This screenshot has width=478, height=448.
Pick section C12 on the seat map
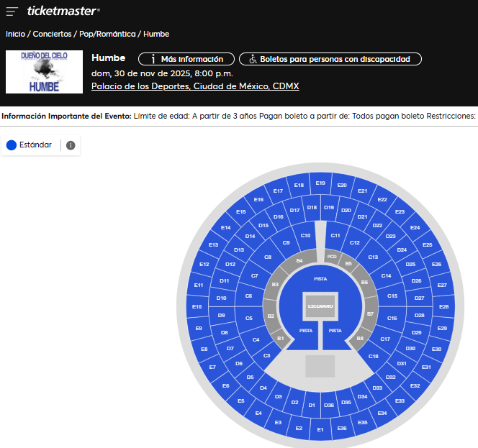tap(354, 243)
